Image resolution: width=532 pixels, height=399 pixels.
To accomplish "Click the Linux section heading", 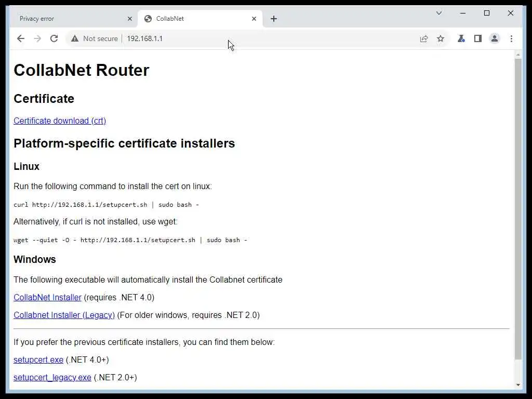I will tap(26, 166).
